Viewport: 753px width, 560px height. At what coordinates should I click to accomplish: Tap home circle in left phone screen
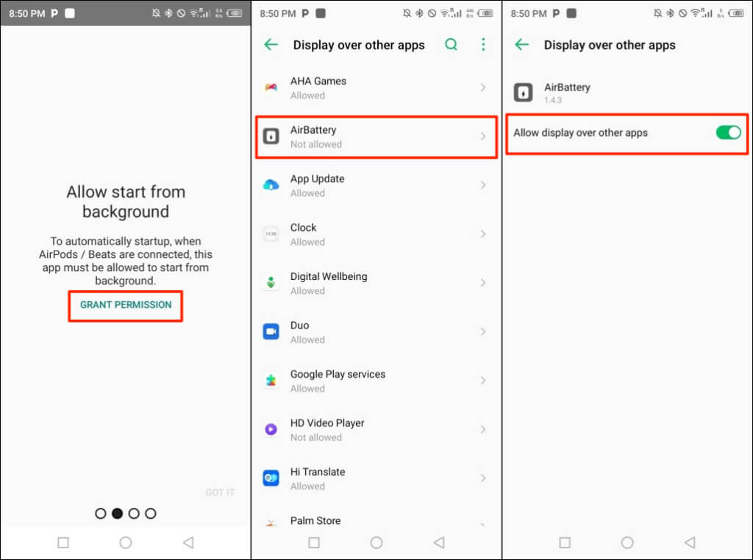(126, 542)
